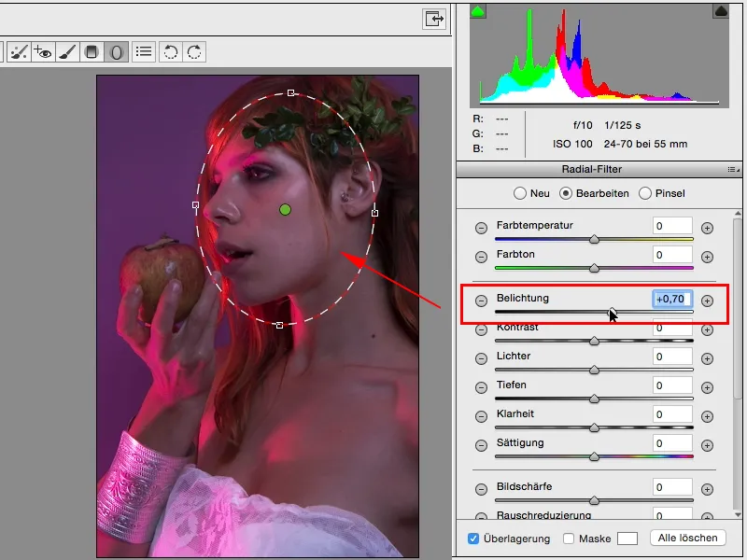Select the Adjustment Brush tool
This screenshot has height=560, width=747.
click(67, 52)
